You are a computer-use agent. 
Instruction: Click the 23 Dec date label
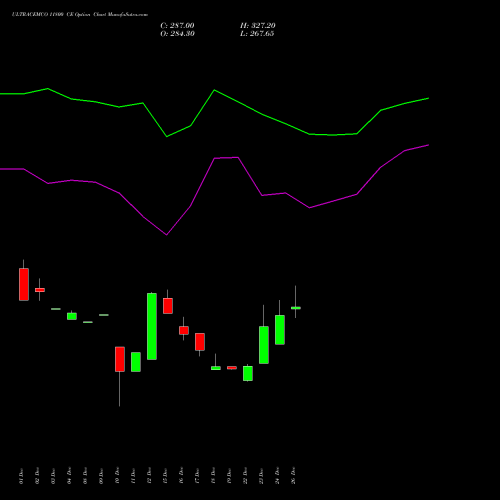261,476
